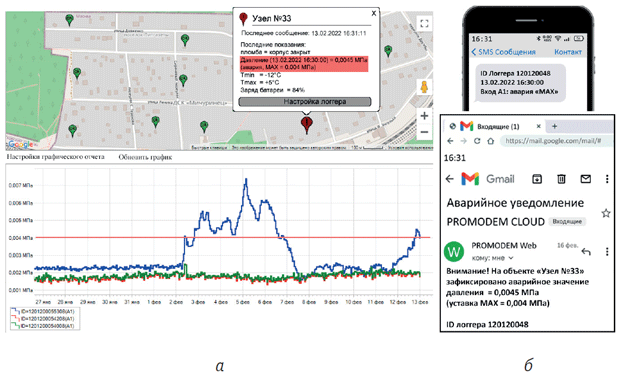Go back to SMS Сообщения on phone
This screenshot has width=620, height=376.
tap(503, 52)
